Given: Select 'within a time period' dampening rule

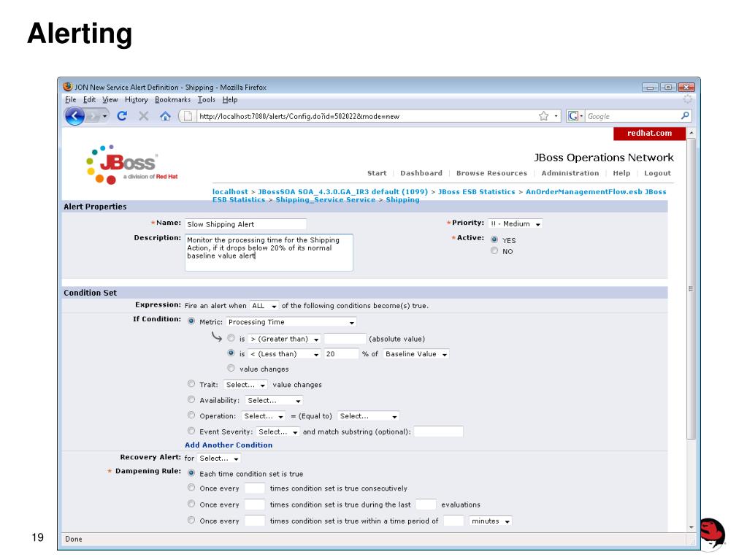Looking at the screenshot, I should point(191,520).
